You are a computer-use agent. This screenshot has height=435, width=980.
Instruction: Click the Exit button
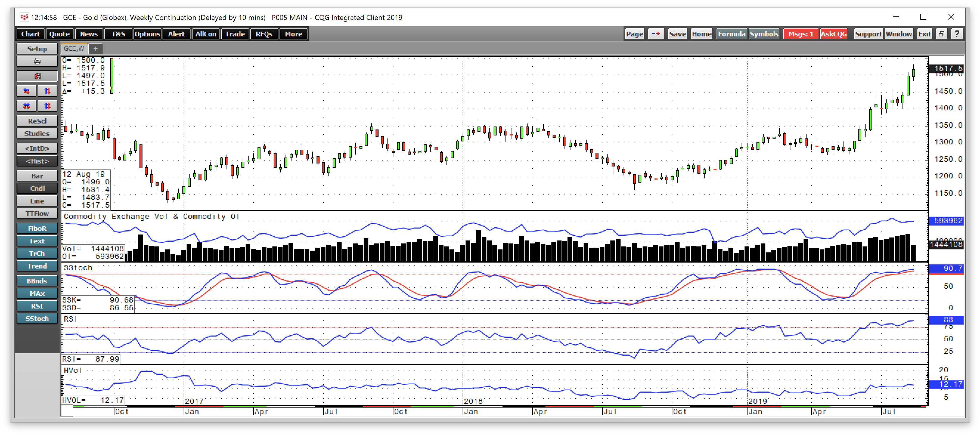pyautogui.click(x=925, y=34)
